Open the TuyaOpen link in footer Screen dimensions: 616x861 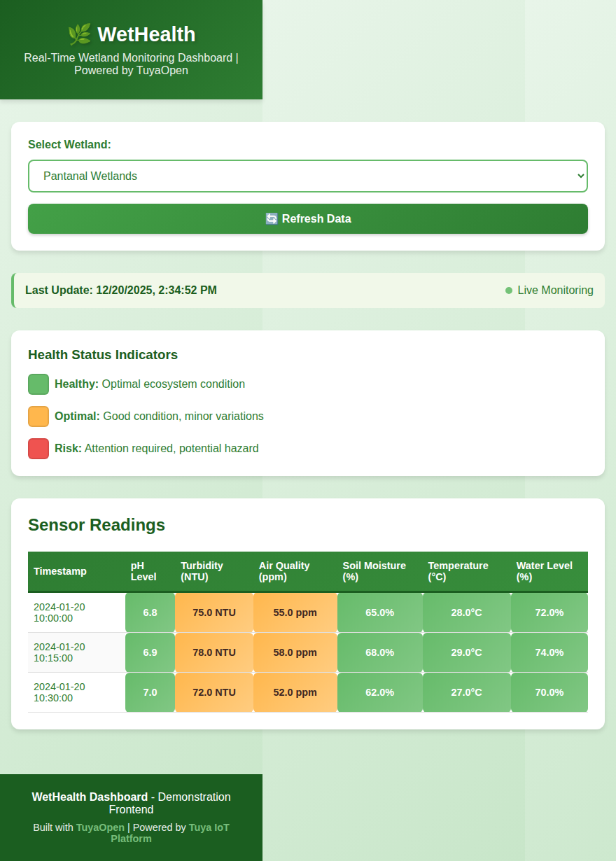(100, 827)
